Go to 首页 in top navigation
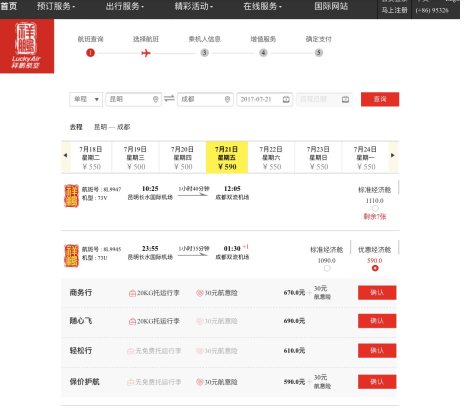This screenshot has height=414, width=464. click(x=9, y=6)
